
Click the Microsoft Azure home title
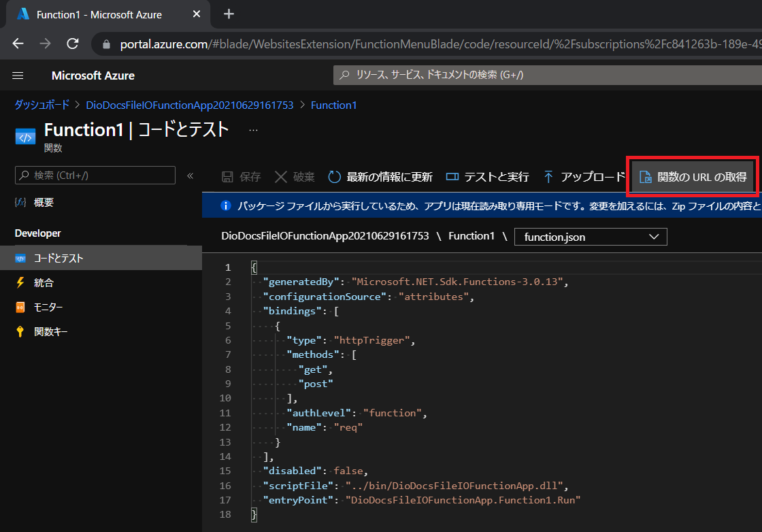point(93,76)
